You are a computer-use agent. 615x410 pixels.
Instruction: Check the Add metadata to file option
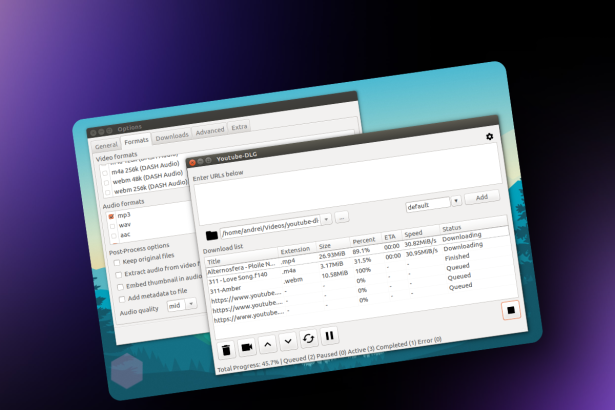click(x=122, y=299)
